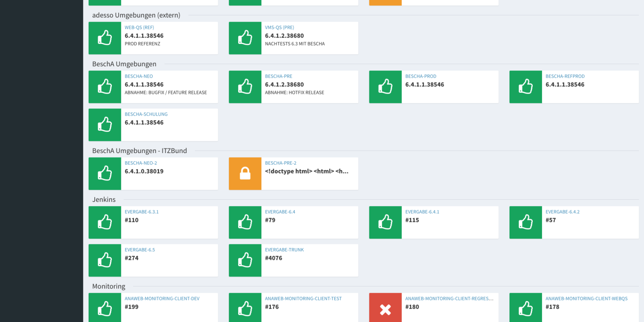Open the BESCHA-NEO environment link
The image size is (644, 322).
[x=139, y=77]
